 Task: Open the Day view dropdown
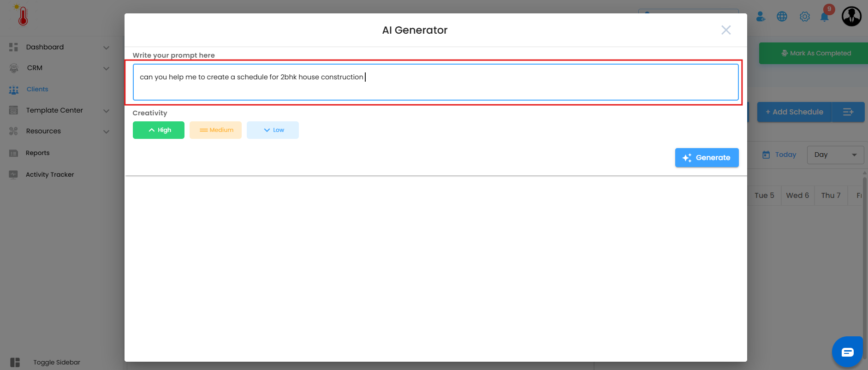tap(835, 155)
